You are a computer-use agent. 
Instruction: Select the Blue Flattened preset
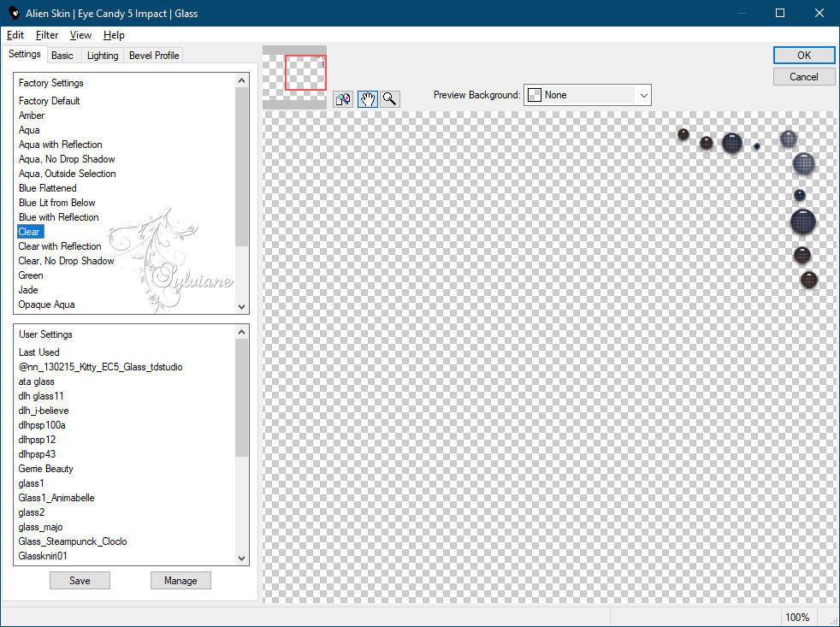(x=47, y=187)
